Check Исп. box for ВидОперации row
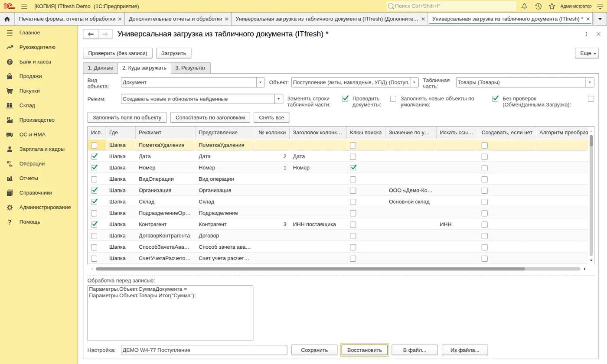 click(94, 179)
